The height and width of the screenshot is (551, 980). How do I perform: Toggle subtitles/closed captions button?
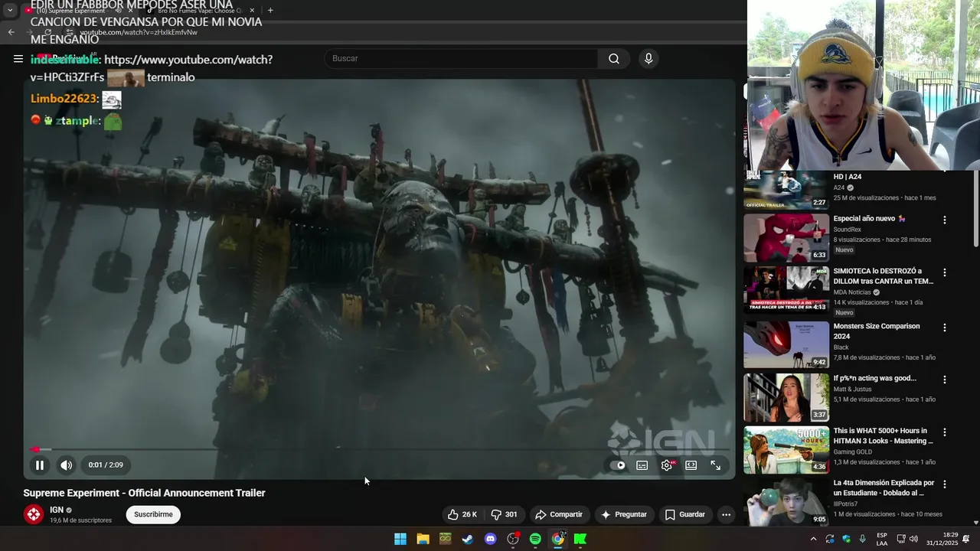(x=642, y=465)
